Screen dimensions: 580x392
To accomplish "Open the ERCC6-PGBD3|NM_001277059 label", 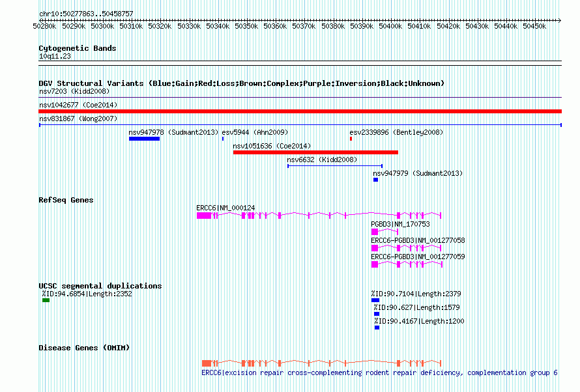I will click(x=418, y=257).
